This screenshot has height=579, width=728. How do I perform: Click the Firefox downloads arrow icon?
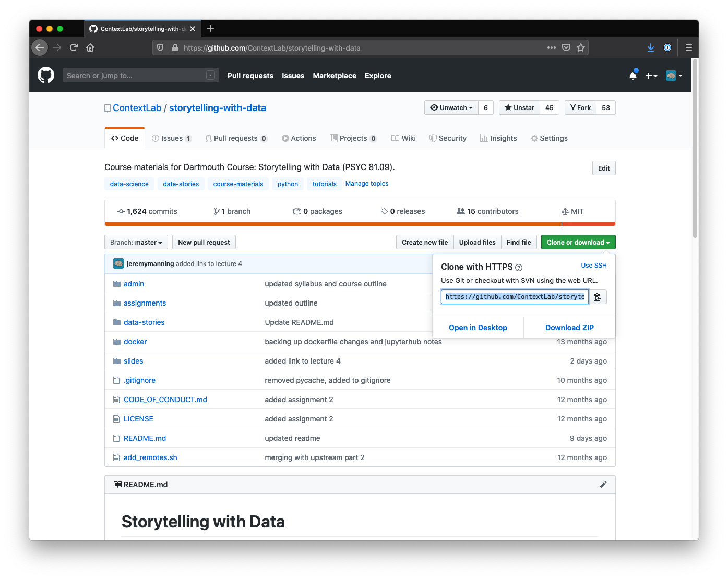tap(651, 47)
